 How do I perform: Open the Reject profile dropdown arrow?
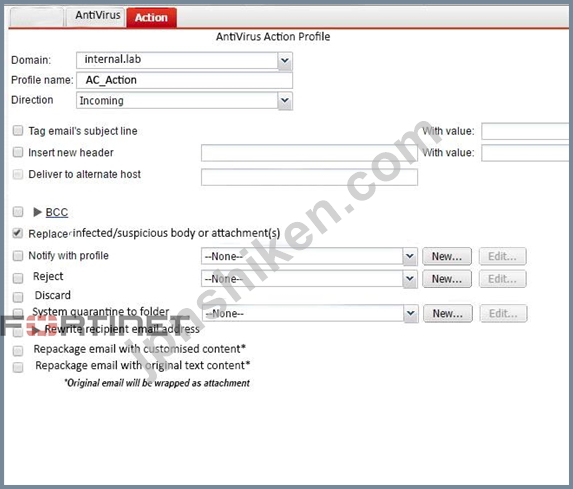coord(410,279)
